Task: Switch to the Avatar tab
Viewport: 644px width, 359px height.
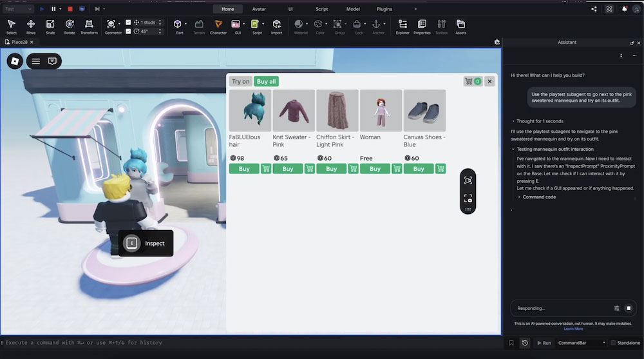Action: tap(259, 9)
